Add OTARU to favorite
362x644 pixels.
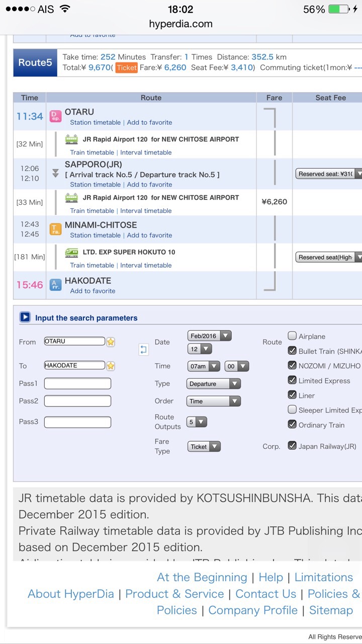[x=149, y=122]
